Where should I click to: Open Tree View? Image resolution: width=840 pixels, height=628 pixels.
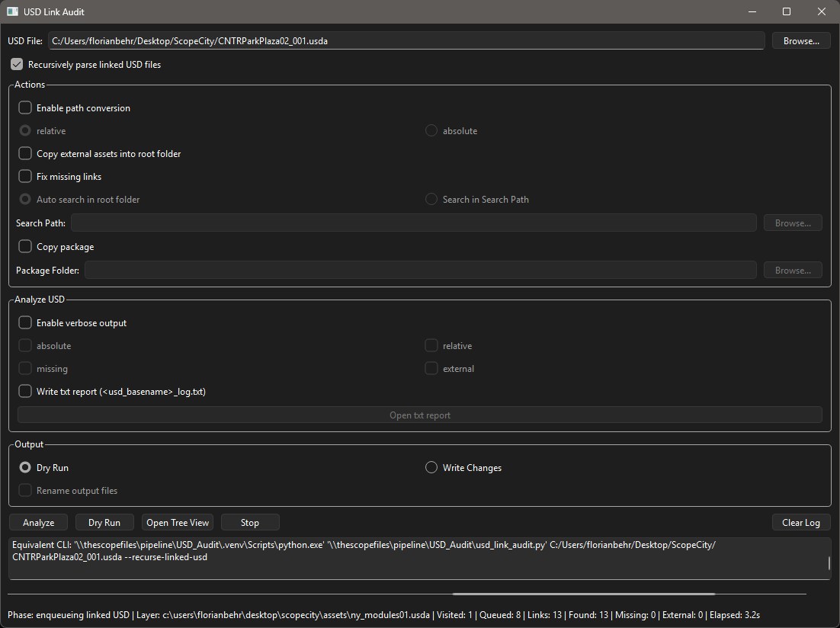click(x=178, y=522)
